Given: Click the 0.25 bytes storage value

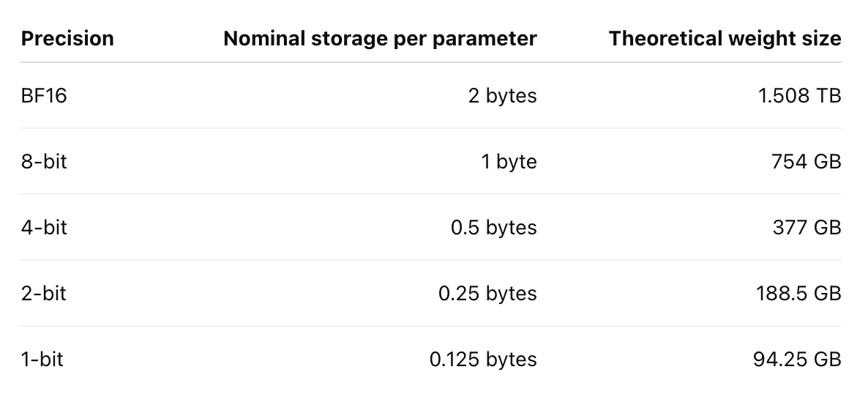Looking at the screenshot, I should click(x=487, y=294).
